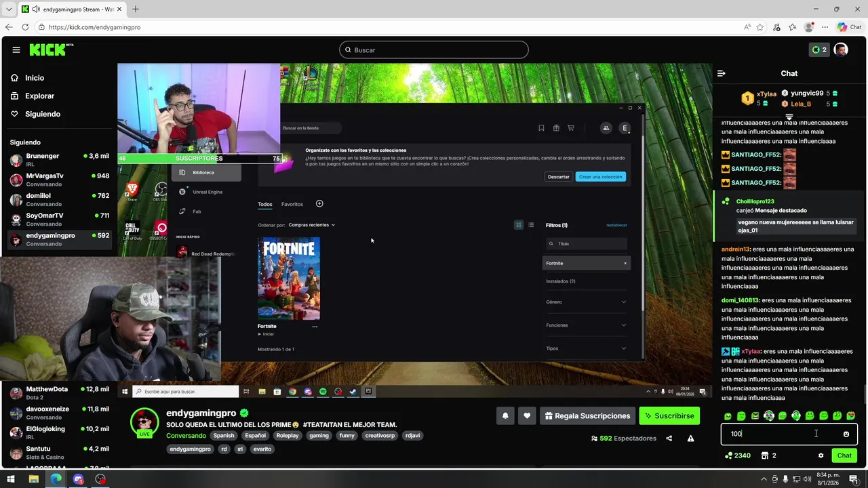Image resolution: width=868 pixels, height=488 pixels.
Task: Open Edge favorites list icon
Action: 793,27
